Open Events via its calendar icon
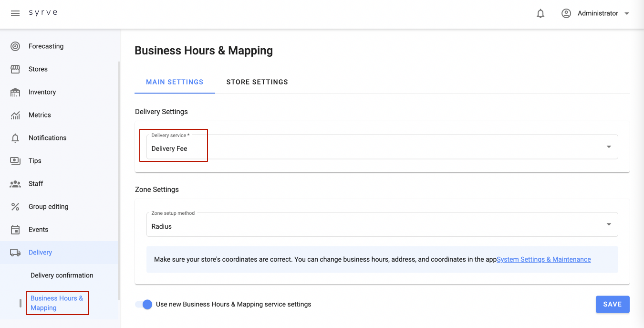644x328 pixels. [15, 230]
